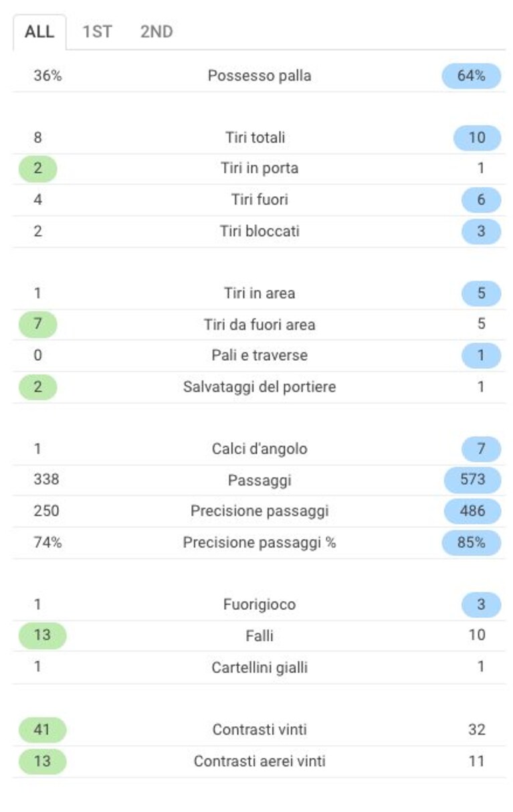Select the 2ND half tab
This screenshot has height=812, width=513.
coord(156,32)
